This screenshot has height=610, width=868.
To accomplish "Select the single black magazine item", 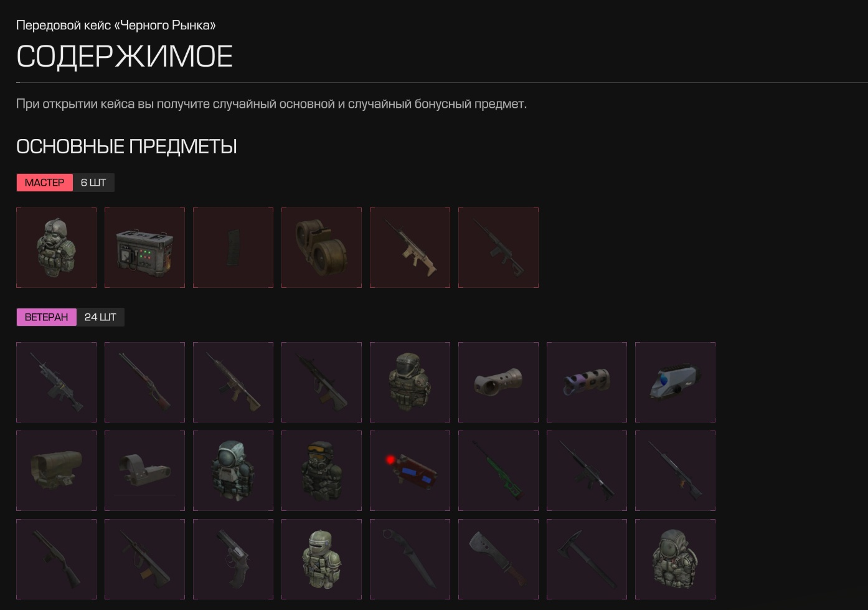I will click(x=233, y=247).
